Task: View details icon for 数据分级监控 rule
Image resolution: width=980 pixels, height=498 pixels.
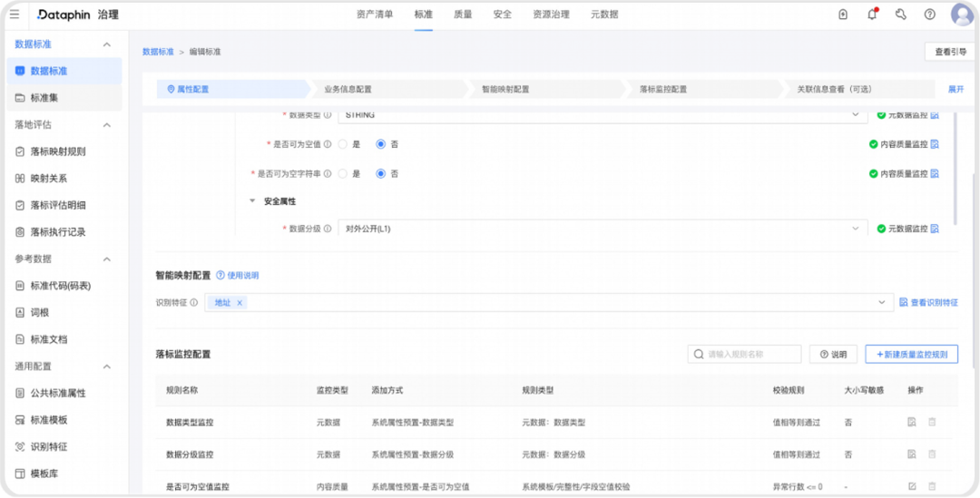Action: [912, 454]
